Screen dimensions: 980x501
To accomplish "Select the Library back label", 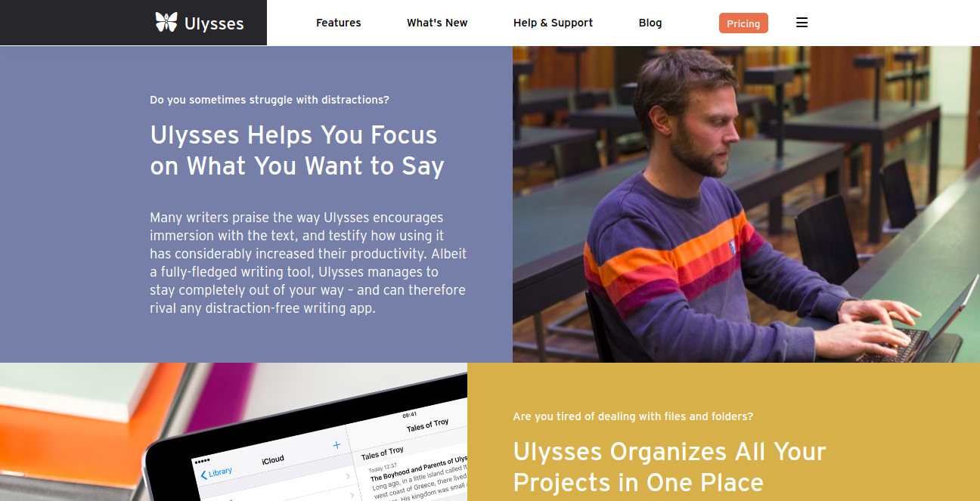I will pyautogui.click(x=221, y=472).
